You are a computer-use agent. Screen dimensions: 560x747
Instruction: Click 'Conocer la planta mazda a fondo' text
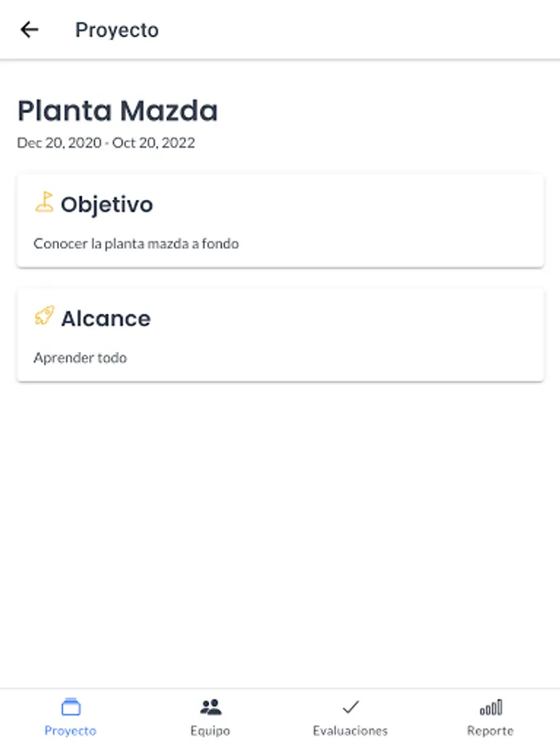point(136,244)
